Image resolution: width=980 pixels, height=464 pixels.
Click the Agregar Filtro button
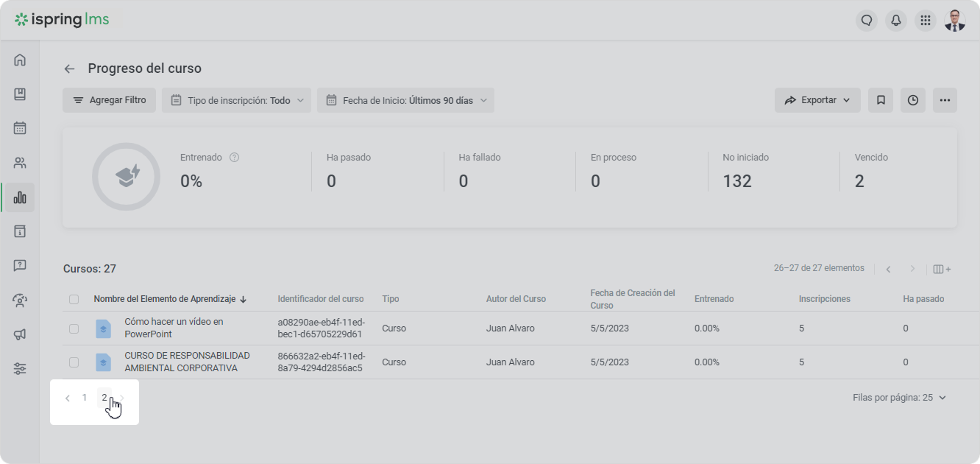(x=109, y=100)
